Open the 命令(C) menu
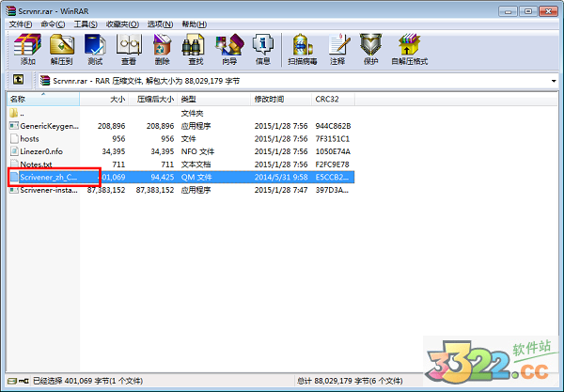Viewport: 564px width, 392px height. pyautogui.click(x=53, y=24)
